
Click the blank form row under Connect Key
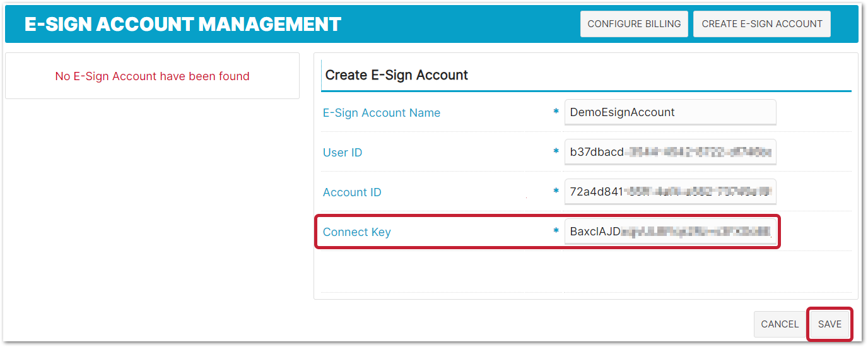click(x=586, y=271)
